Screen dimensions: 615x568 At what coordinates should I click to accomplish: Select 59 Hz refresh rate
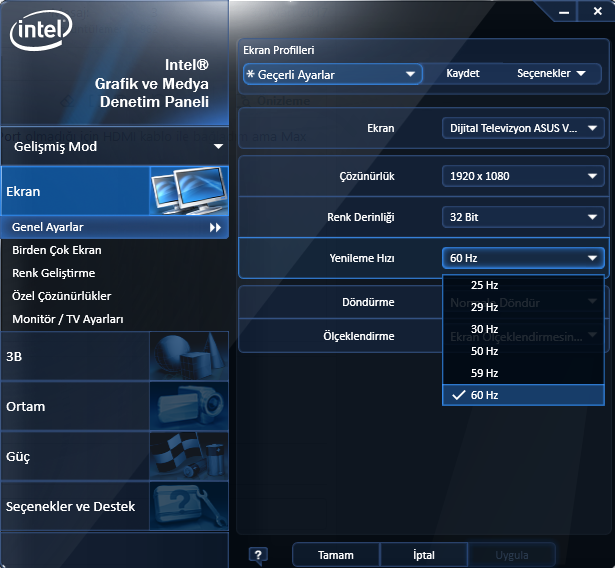pos(523,373)
